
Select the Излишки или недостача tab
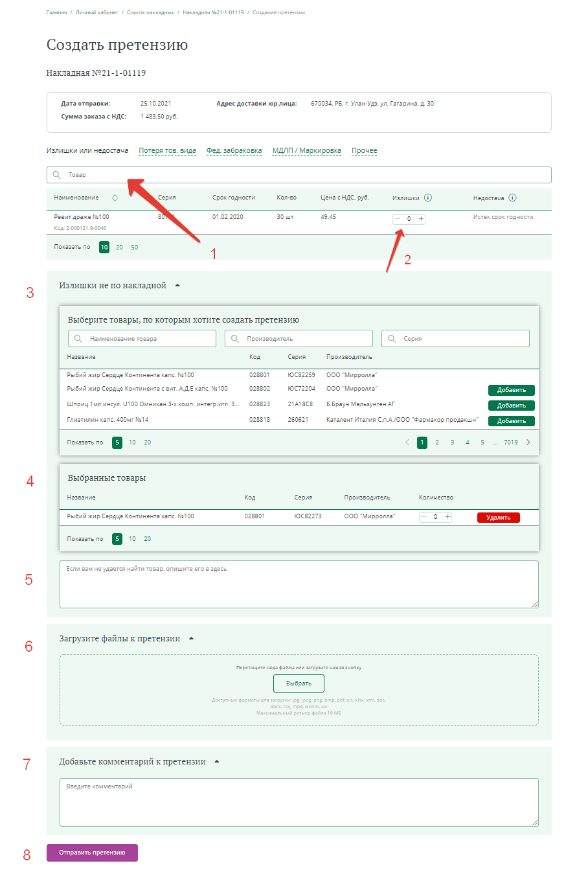(87, 150)
